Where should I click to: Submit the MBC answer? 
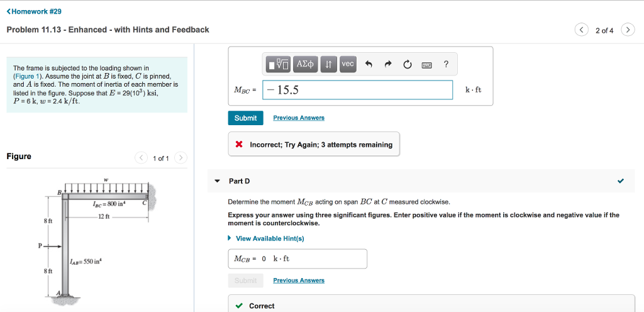pos(246,118)
